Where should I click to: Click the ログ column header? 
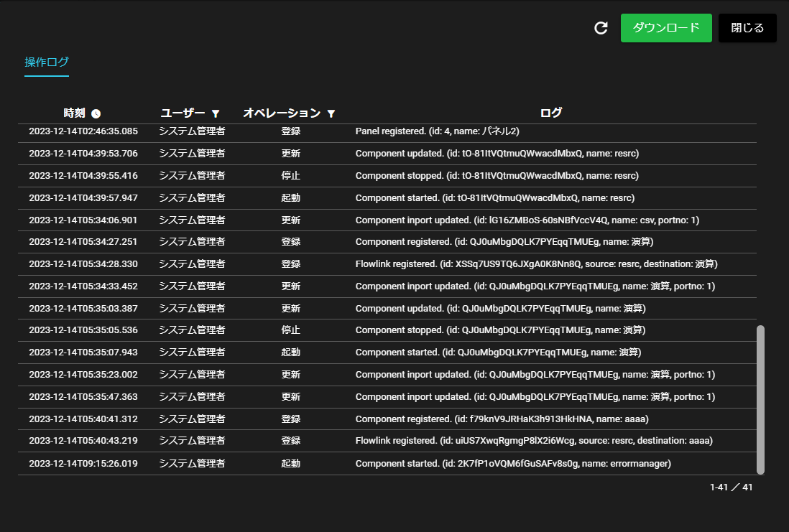550,113
